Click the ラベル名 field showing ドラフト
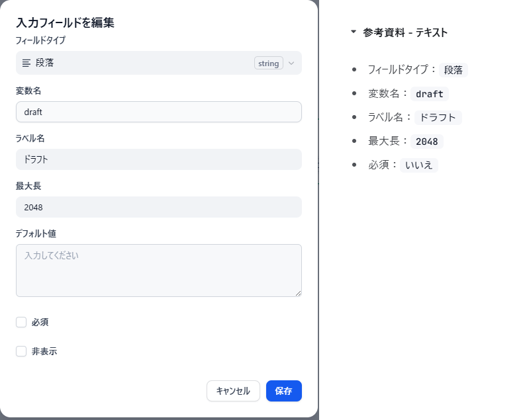The image size is (527, 420). coord(158,159)
